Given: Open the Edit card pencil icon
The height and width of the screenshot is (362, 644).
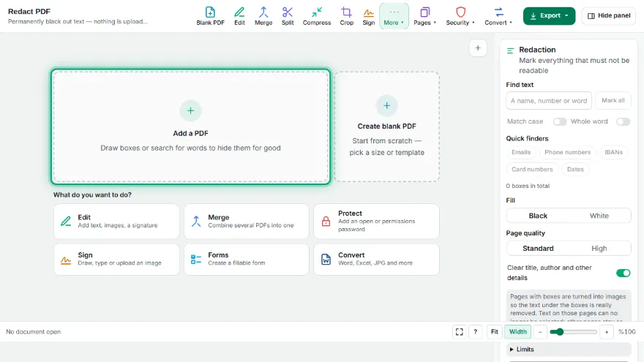Looking at the screenshot, I should (66, 221).
